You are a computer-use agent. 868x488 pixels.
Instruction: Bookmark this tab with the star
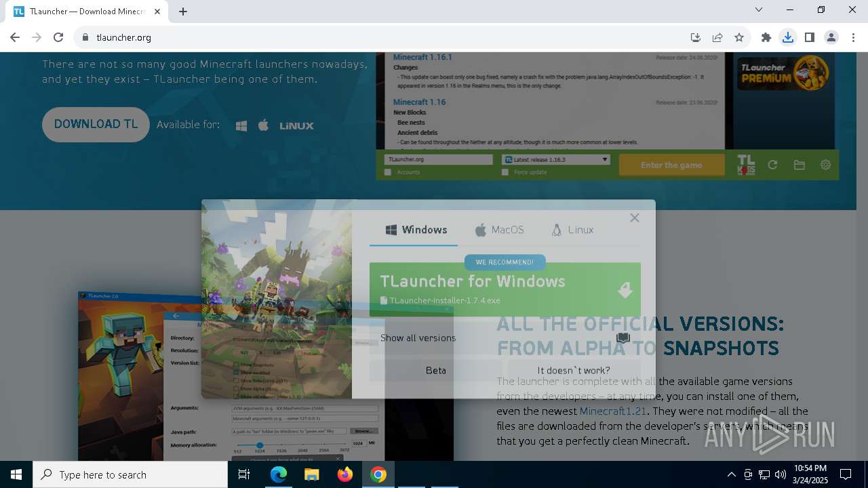[739, 37]
